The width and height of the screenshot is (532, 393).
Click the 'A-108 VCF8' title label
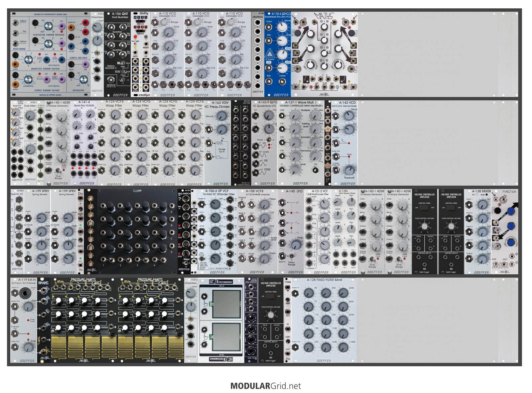pos(255,191)
